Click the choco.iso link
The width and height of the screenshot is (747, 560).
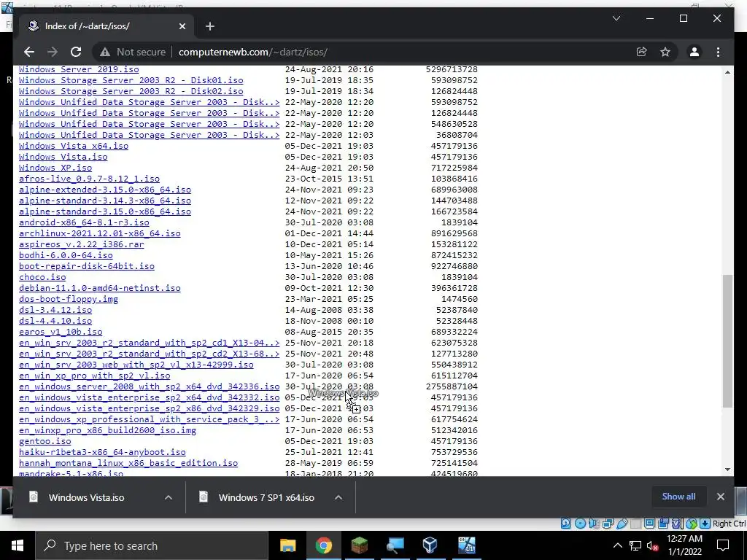pyautogui.click(x=42, y=277)
